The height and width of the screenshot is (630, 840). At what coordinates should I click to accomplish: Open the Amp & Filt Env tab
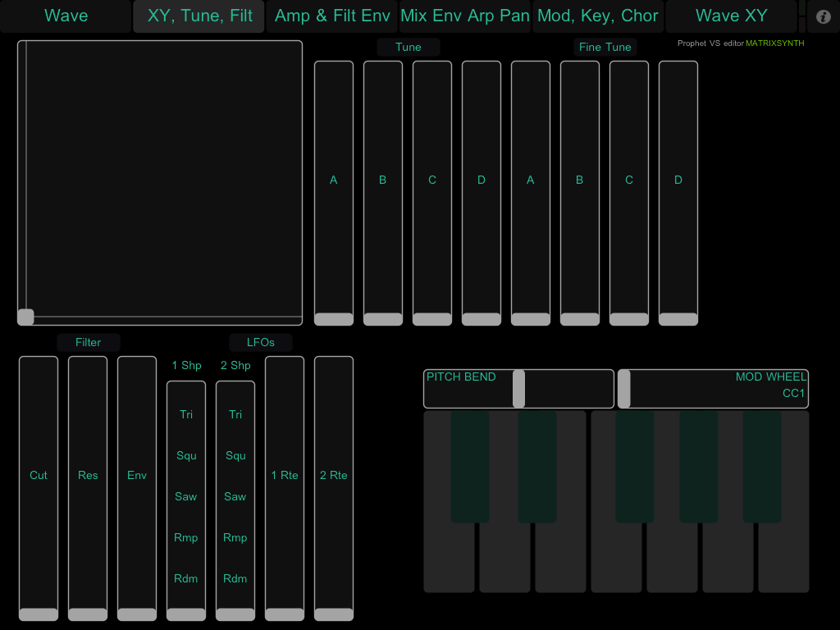coord(332,16)
